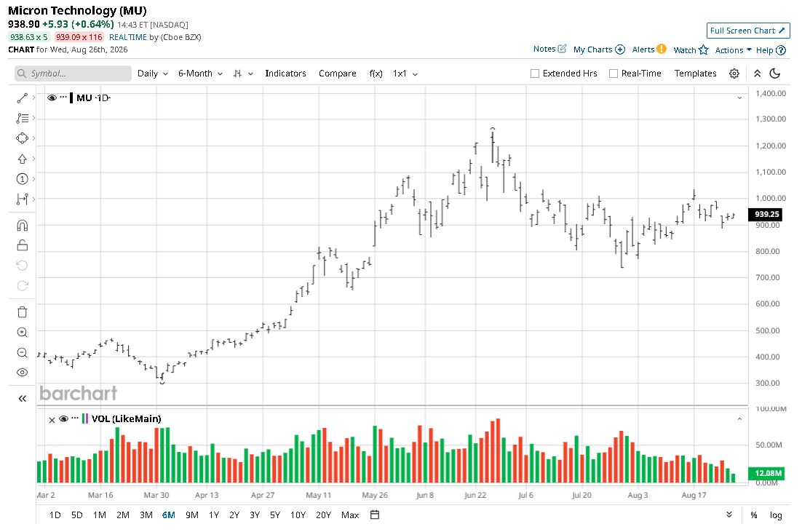Click the Help question mark icon
The height and width of the screenshot is (532, 802).
click(780, 50)
